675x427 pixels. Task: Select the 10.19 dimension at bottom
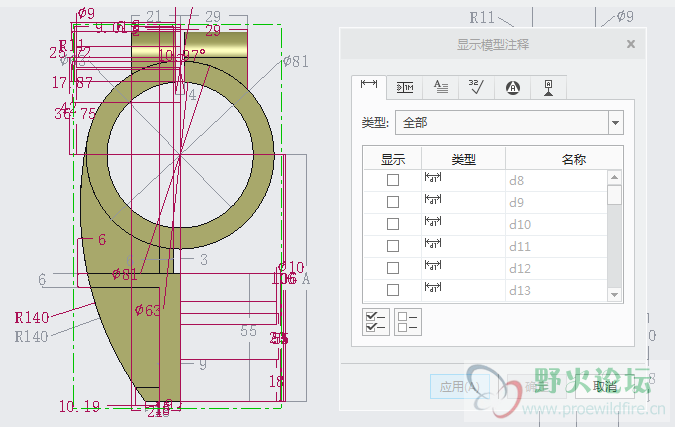click(x=80, y=406)
